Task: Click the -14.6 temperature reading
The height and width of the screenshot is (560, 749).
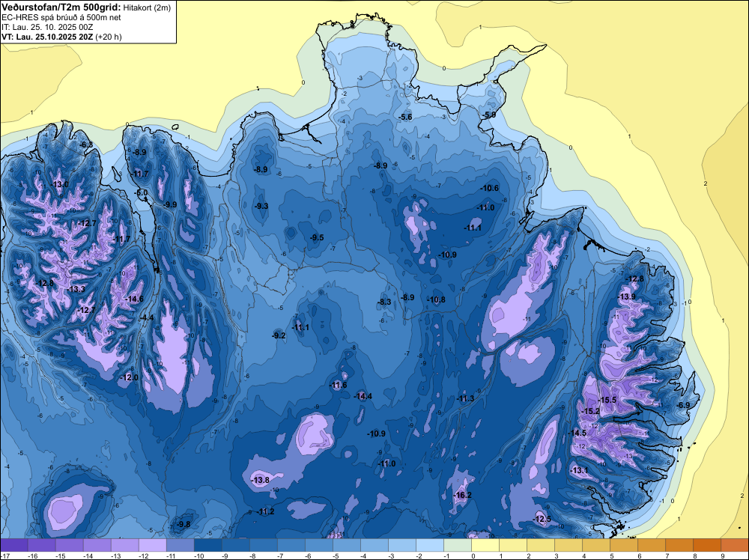Action: (134, 299)
